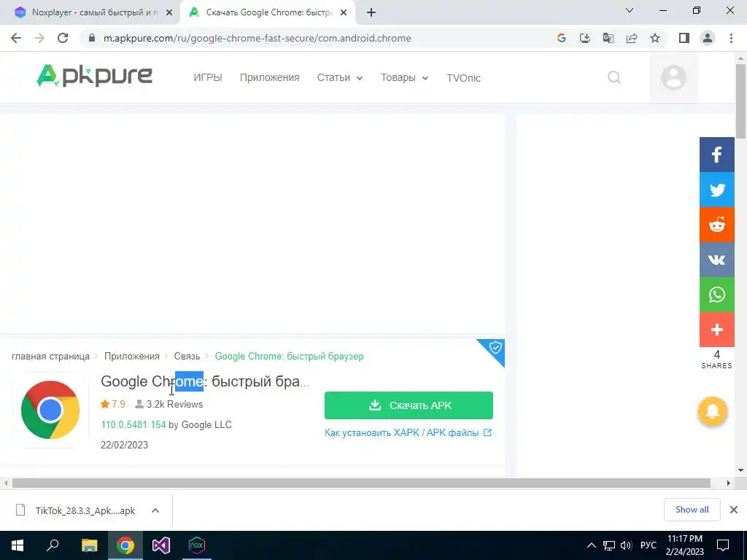Viewport: 747px width, 560px height.
Task: Click the APKPure logo
Action: 94,76
